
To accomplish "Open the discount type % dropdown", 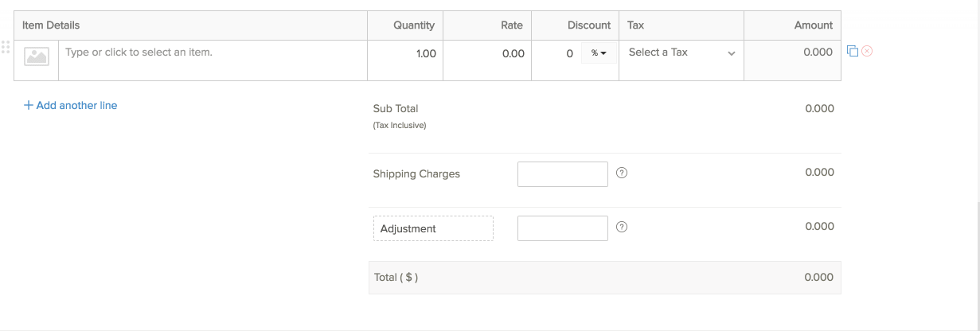I will click(x=599, y=53).
